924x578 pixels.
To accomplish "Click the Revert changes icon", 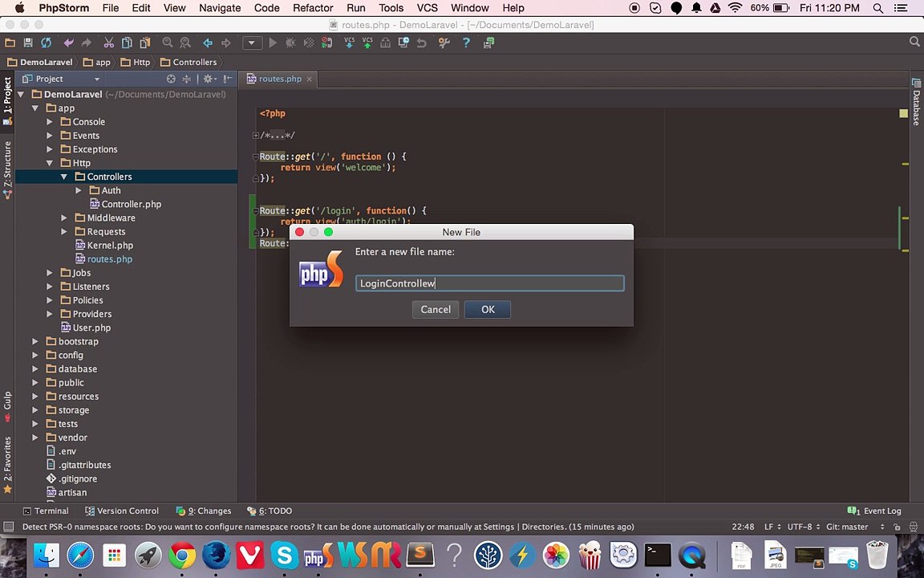I will click(421, 43).
